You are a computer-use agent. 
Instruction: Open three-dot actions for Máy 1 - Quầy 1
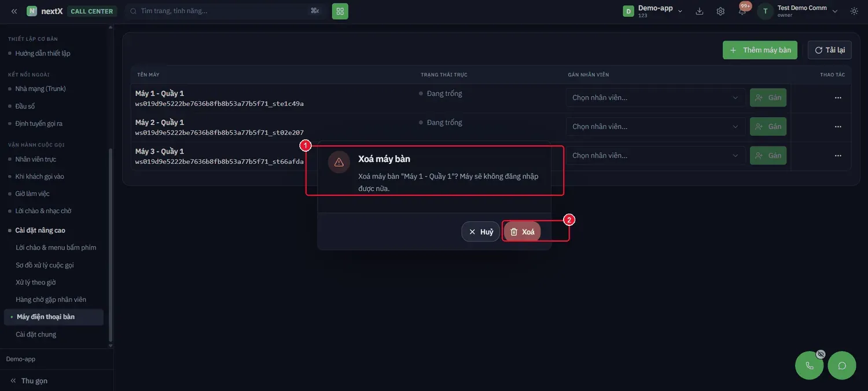click(x=838, y=98)
